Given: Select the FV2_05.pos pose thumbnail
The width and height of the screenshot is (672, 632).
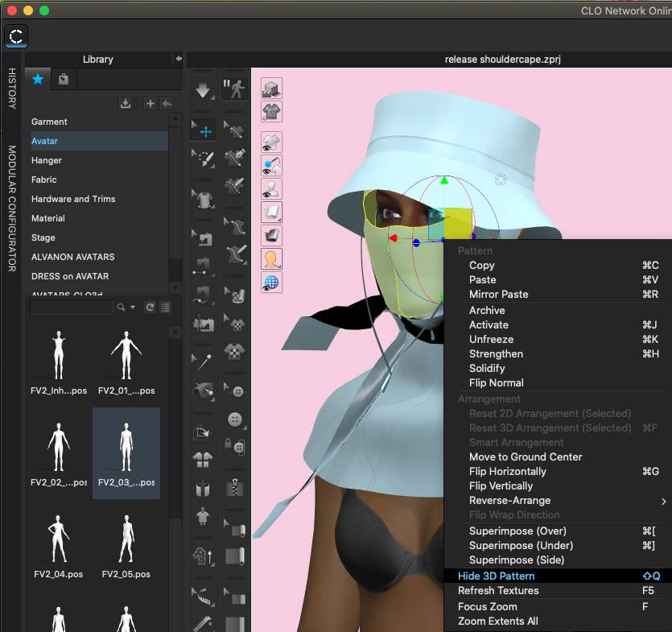Looking at the screenshot, I should point(126,545).
